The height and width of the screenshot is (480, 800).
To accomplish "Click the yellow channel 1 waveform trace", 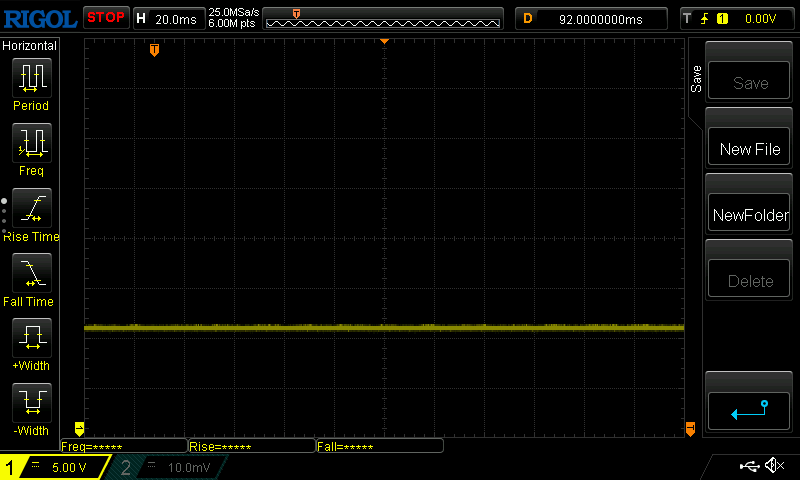I will [x=384, y=328].
